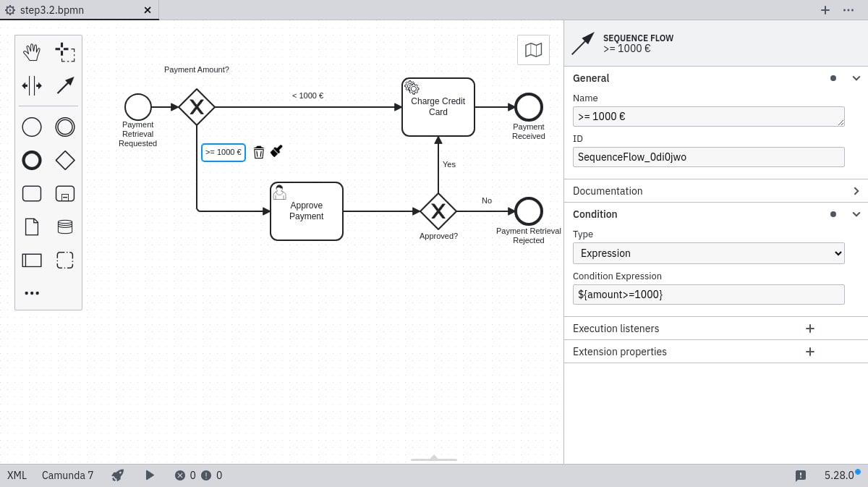Create a data object reference from palette
The image size is (868, 487).
[32, 226]
